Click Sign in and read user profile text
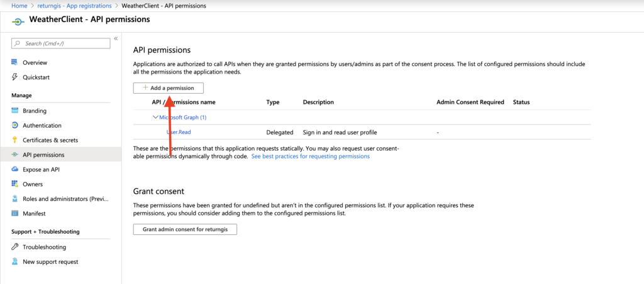This screenshot has width=644, height=284. (x=340, y=132)
